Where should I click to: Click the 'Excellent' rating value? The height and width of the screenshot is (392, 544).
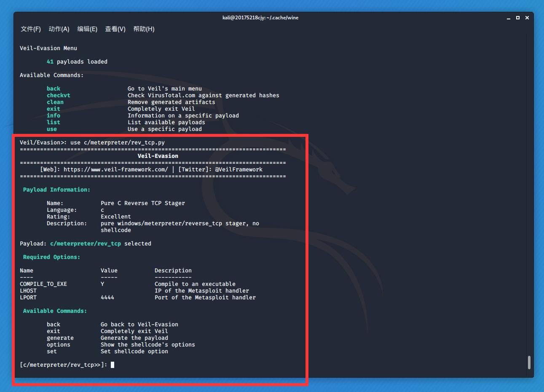[x=116, y=216]
